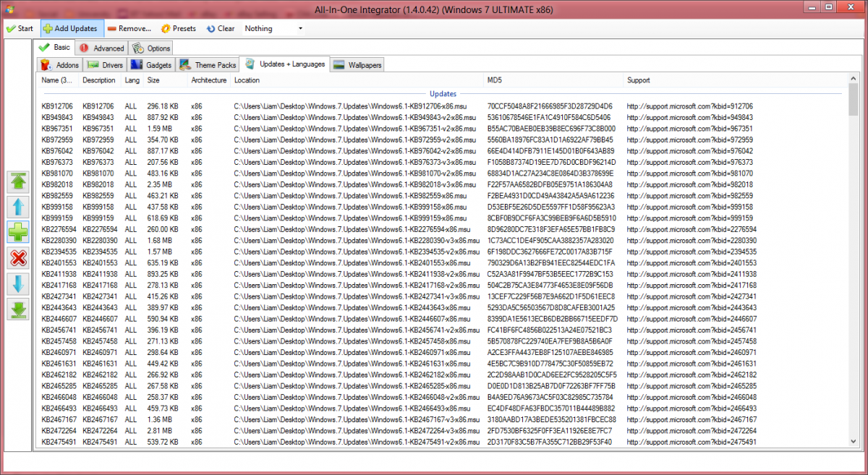Select the Drivers tab
Image resolution: width=868 pixels, height=475 pixels.
click(105, 65)
